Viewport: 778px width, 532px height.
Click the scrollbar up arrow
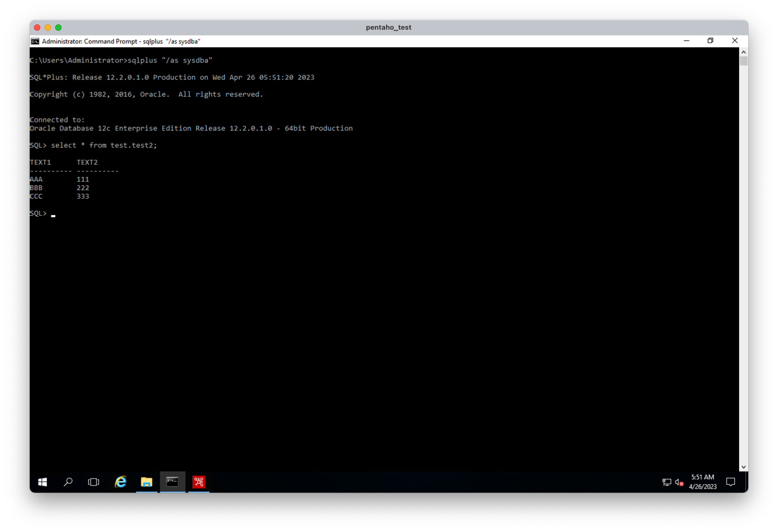coord(744,52)
